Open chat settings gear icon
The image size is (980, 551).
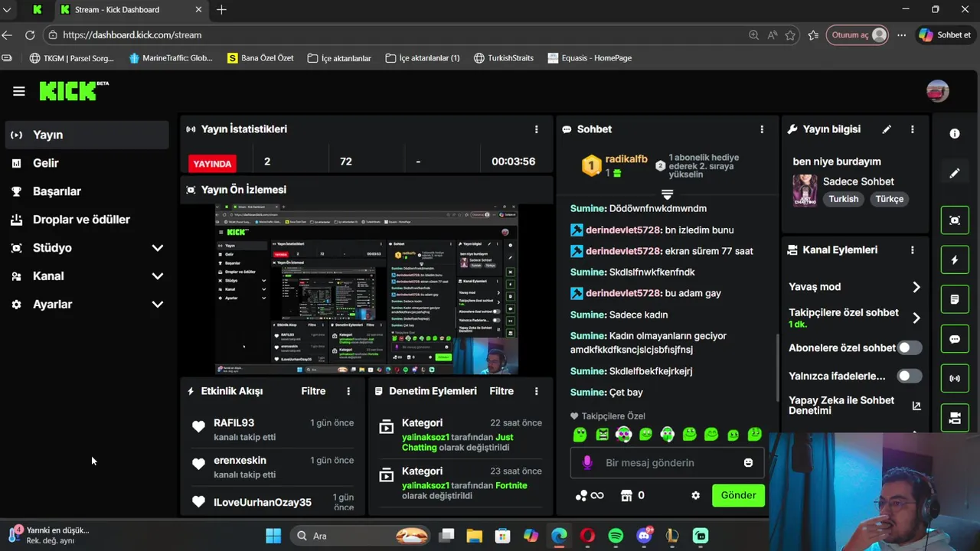click(x=695, y=495)
